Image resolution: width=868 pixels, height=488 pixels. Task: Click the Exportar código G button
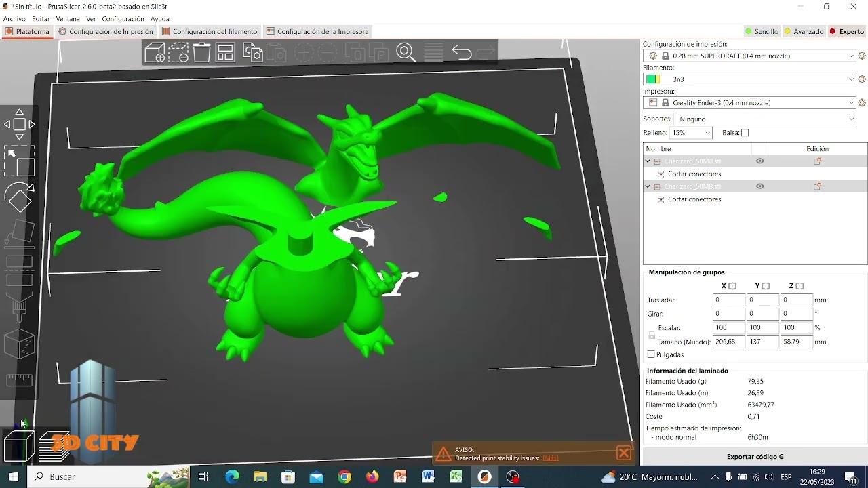pyautogui.click(x=755, y=457)
